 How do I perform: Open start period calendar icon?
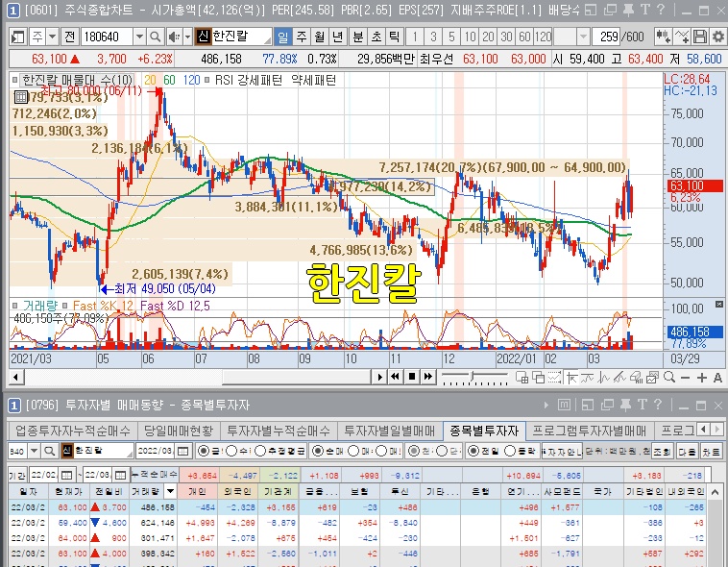[66, 475]
